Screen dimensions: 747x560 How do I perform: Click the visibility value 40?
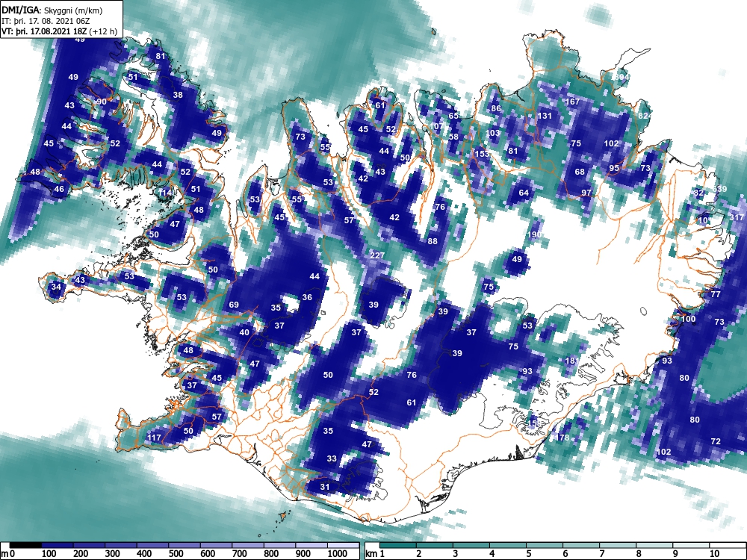pos(244,332)
